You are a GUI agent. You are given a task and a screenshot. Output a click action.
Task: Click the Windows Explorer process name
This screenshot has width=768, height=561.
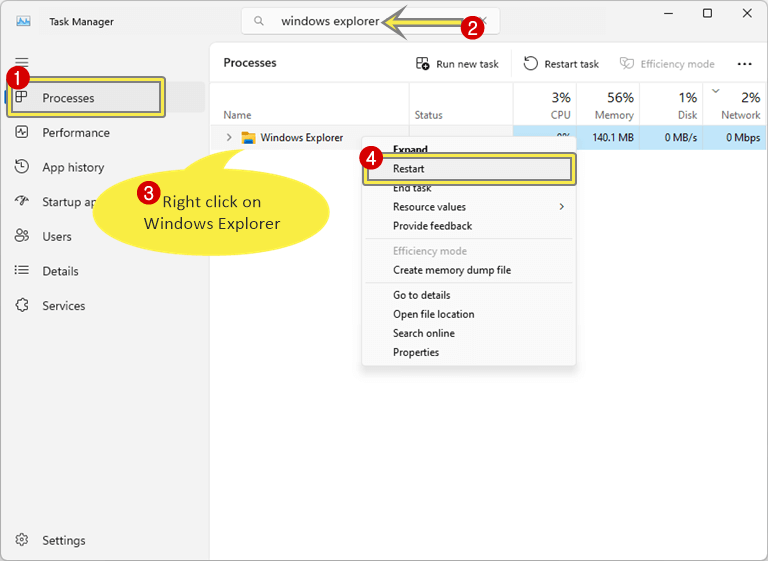302,138
